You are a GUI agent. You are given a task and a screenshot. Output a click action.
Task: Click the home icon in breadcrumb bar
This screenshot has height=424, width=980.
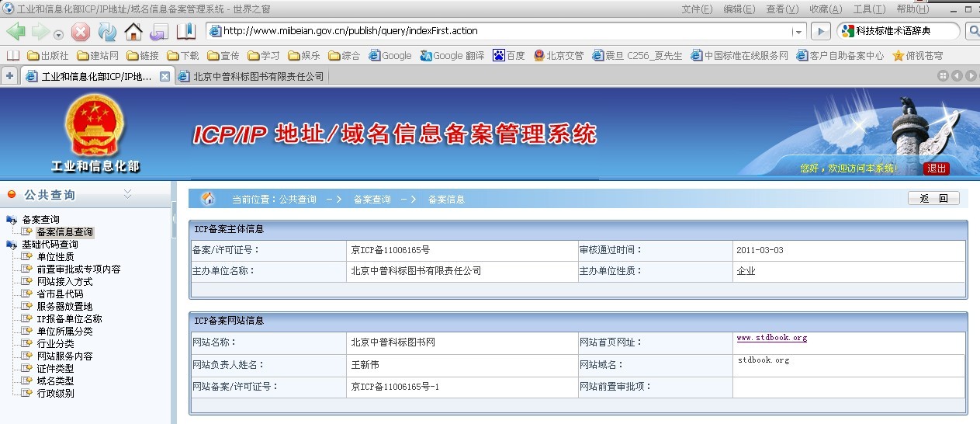click(x=208, y=199)
